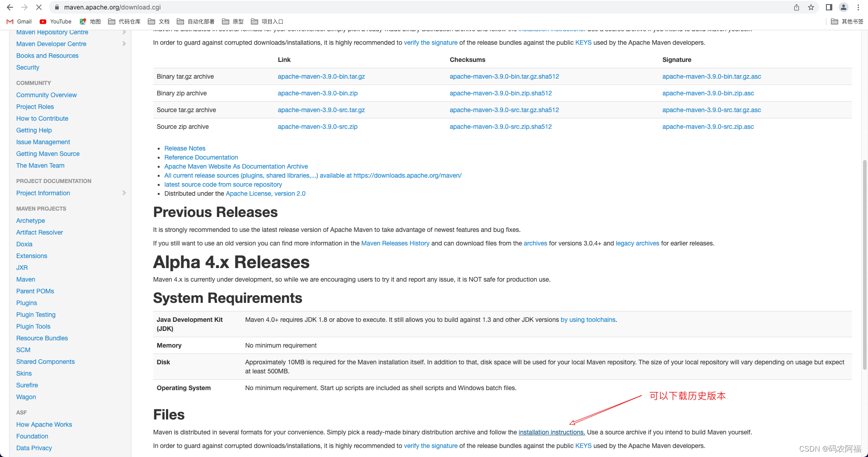The image size is (868, 457).
Task: Open The Maven Team sidebar link
Action: pos(40,165)
